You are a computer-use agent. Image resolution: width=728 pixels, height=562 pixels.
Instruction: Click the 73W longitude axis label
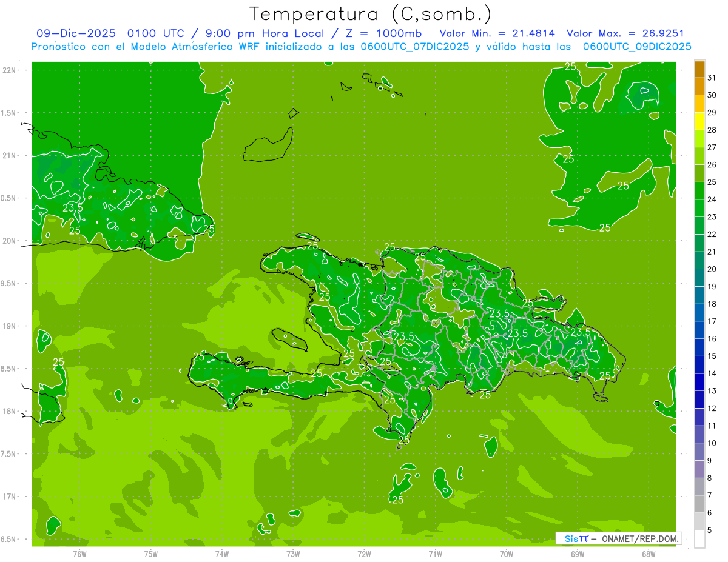(x=293, y=554)
